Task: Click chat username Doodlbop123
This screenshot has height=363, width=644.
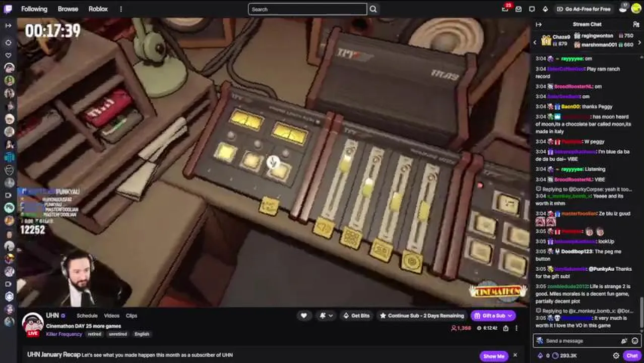Action: 577,252
